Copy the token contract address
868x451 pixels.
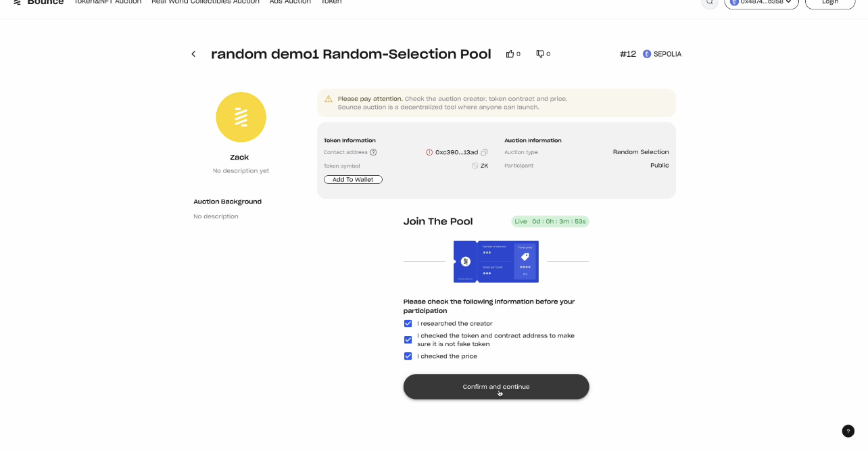pyautogui.click(x=484, y=153)
